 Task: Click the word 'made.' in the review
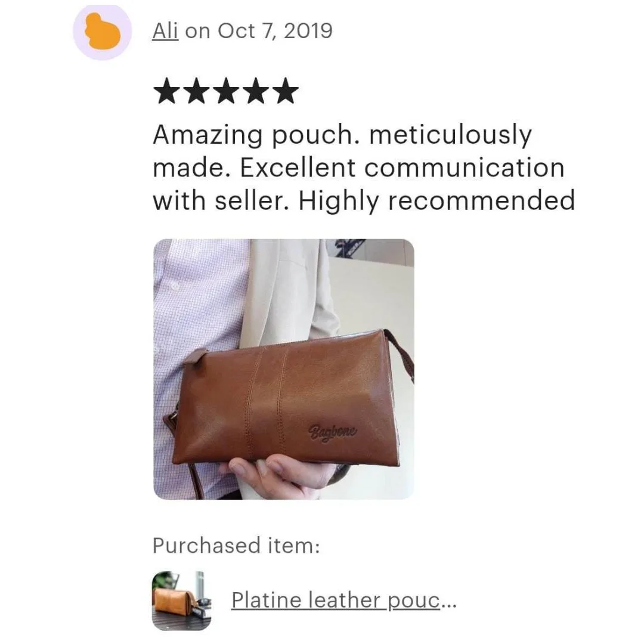191,168
